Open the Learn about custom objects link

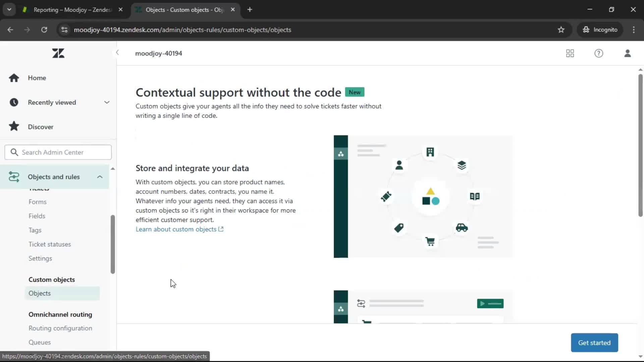point(179,229)
